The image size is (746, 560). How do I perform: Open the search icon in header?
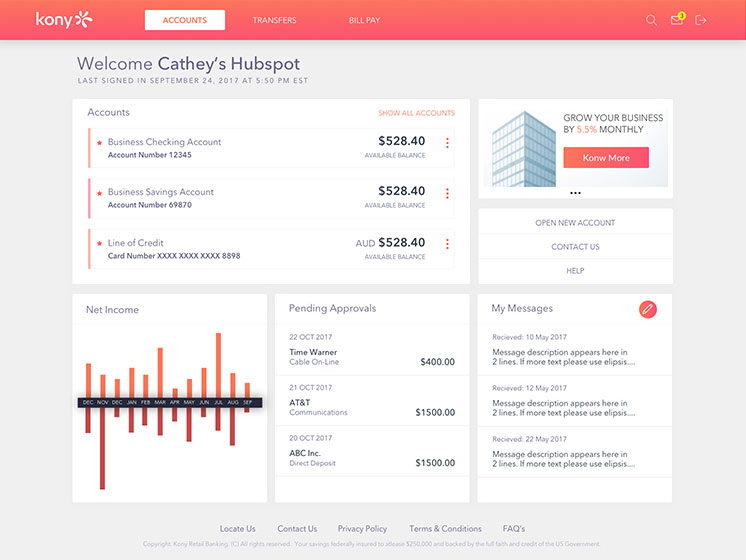pos(651,20)
